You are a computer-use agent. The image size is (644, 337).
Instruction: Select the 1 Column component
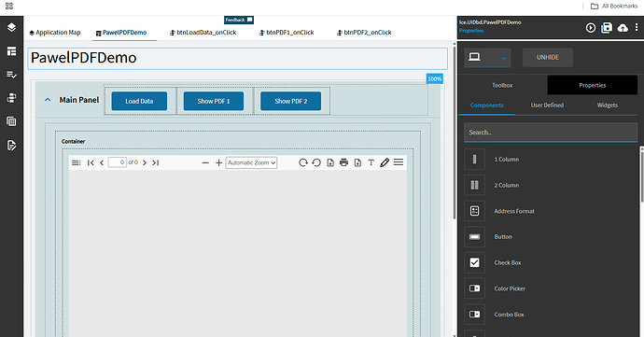click(551, 160)
